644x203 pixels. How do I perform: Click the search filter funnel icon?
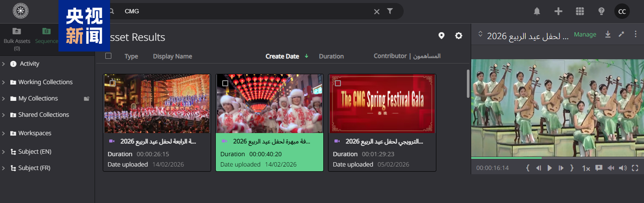390,12
